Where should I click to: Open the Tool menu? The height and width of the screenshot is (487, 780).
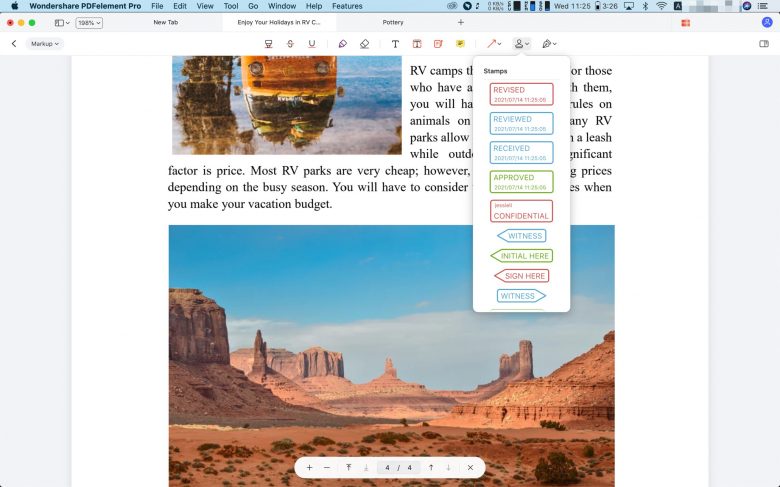[x=230, y=6]
